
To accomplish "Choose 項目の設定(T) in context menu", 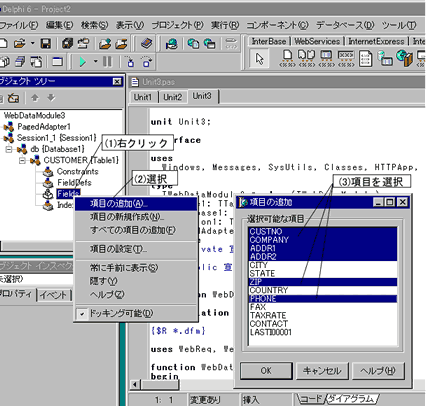I will tap(136, 249).
